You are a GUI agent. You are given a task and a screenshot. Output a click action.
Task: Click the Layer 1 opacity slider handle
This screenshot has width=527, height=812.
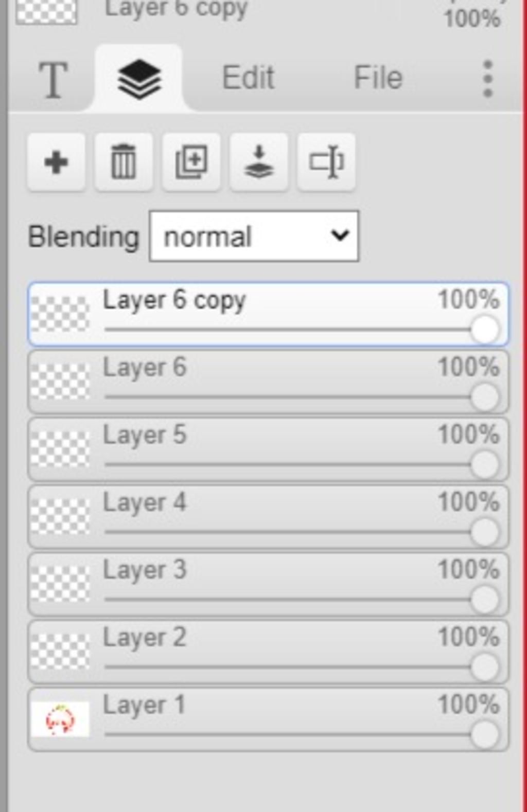pyautogui.click(x=484, y=734)
